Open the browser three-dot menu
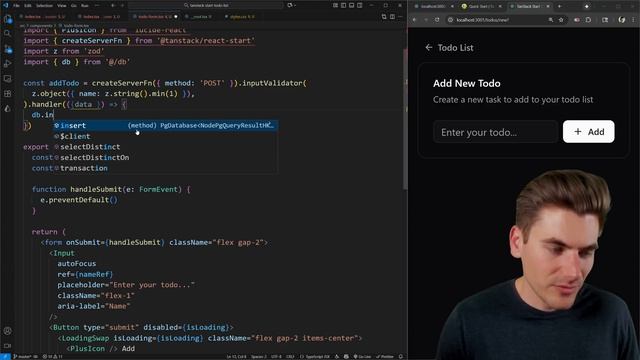 pos(634,20)
